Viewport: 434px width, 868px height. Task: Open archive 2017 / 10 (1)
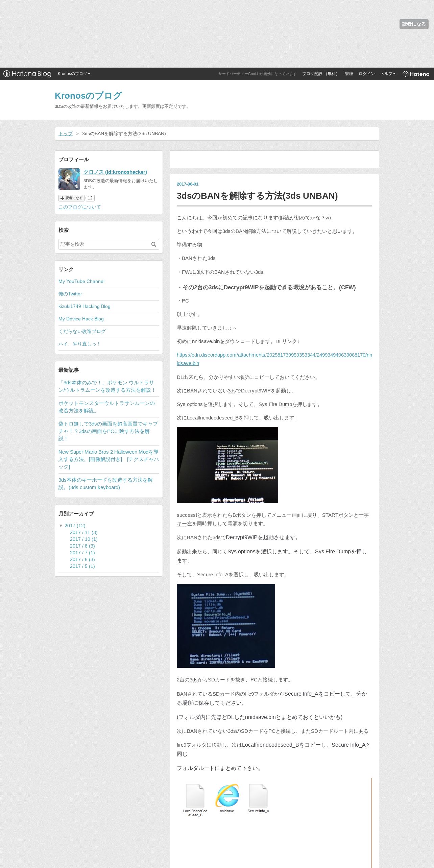pyautogui.click(x=84, y=539)
